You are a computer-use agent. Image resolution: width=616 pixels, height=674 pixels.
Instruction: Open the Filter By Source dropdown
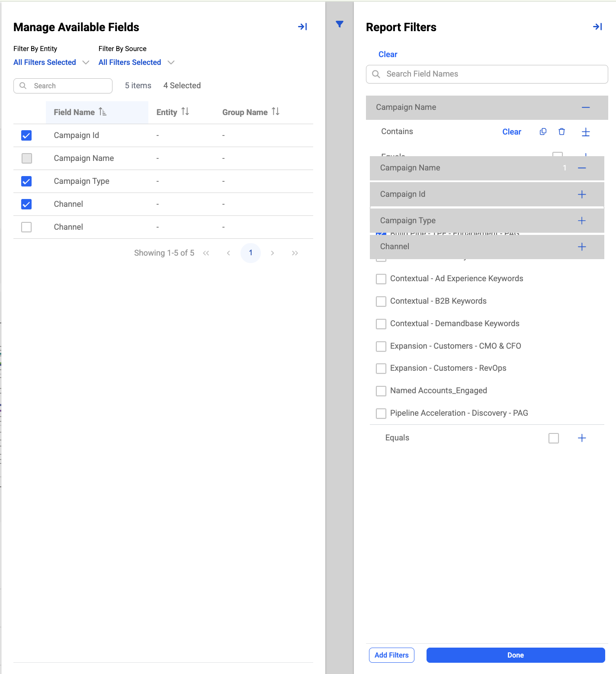pyautogui.click(x=136, y=62)
